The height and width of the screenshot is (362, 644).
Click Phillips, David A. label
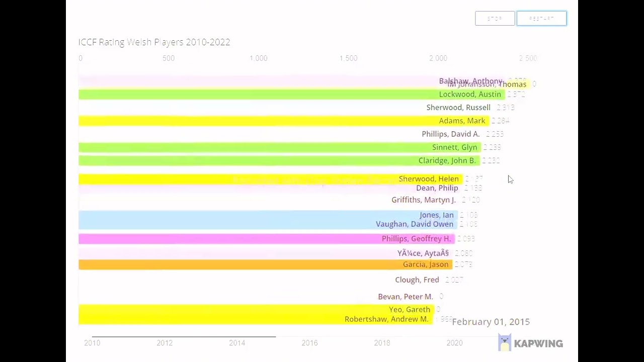click(x=451, y=134)
